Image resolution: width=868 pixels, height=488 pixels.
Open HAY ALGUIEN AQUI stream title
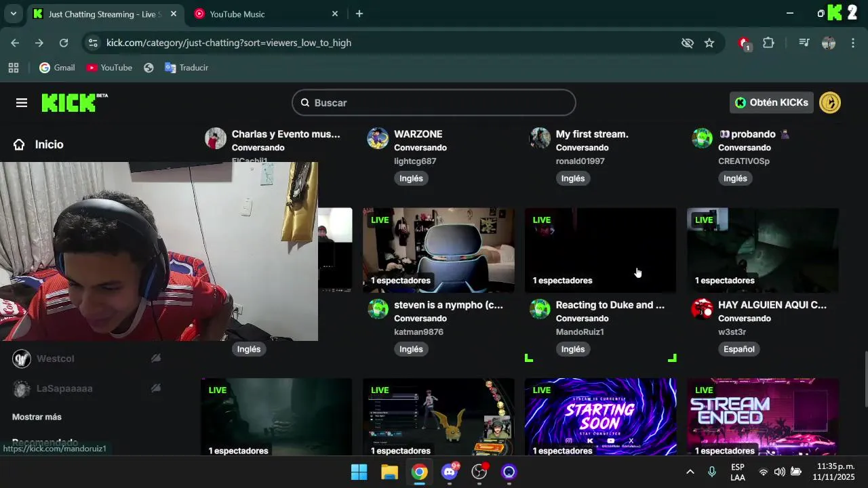pos(772,305)
